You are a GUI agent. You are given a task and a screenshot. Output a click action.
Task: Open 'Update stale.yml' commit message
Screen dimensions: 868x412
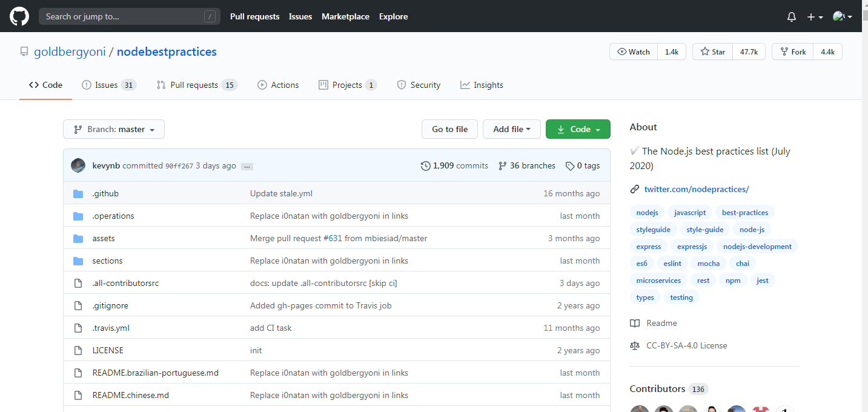[x=281, y=193]
